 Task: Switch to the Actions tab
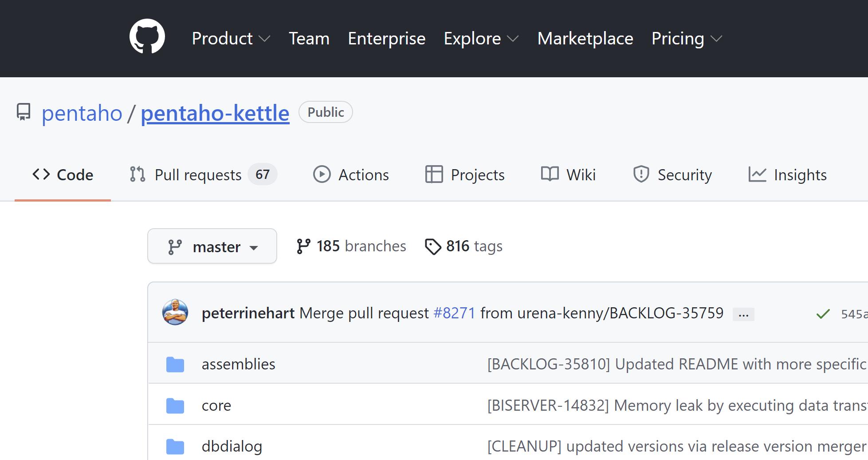point(351,175)
